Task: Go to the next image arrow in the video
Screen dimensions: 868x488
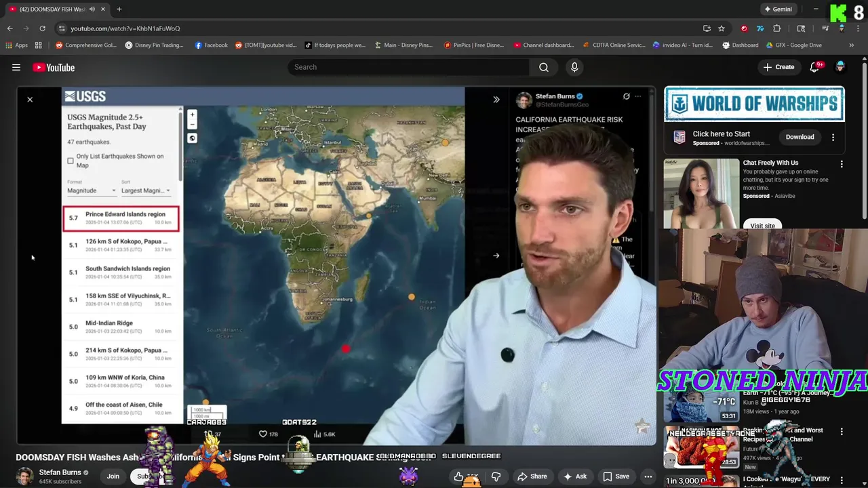Action: pyautogui.click(x=496, y=256)
